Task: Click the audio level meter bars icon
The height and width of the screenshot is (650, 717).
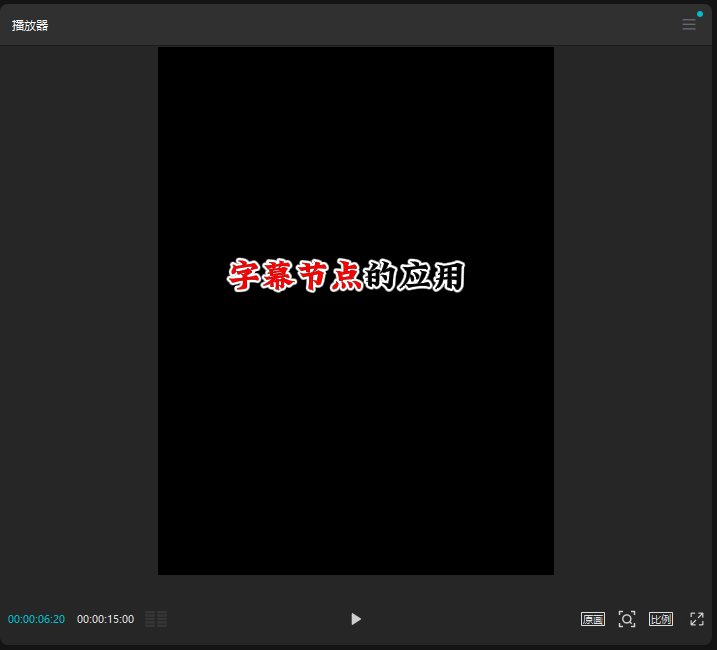Action: pyautogui.click(x=156, y=619)
